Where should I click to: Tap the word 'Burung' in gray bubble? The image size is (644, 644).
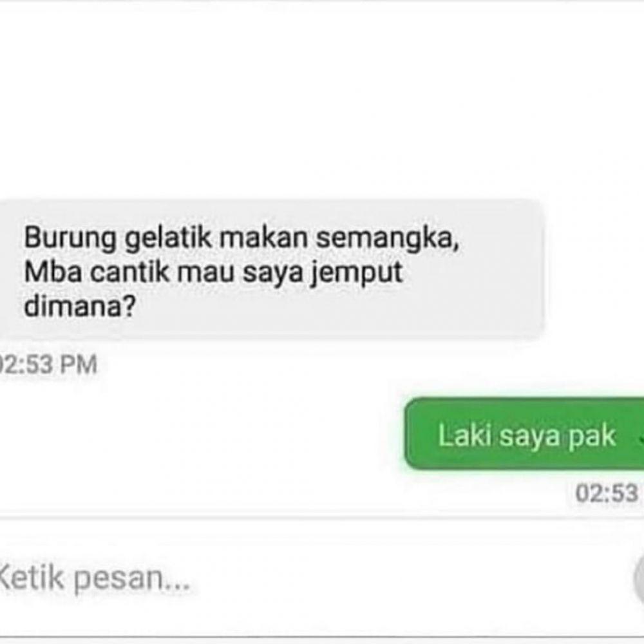70,239
